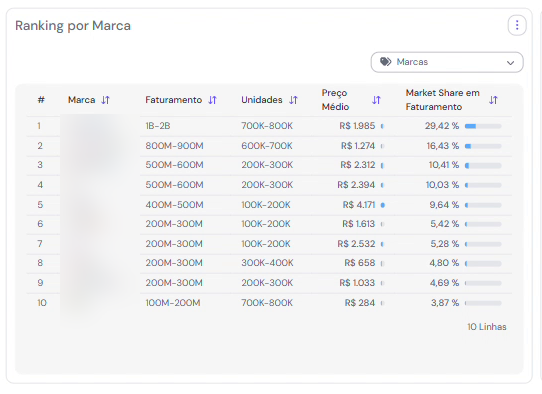
Task: Click the 4,80 % market share value
Action: tap(444, 263)
